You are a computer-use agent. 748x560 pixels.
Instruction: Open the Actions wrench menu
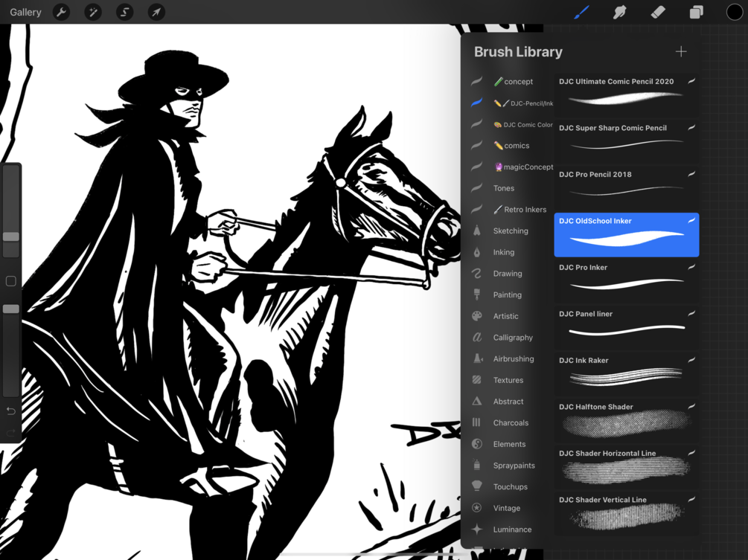(62, 12)
